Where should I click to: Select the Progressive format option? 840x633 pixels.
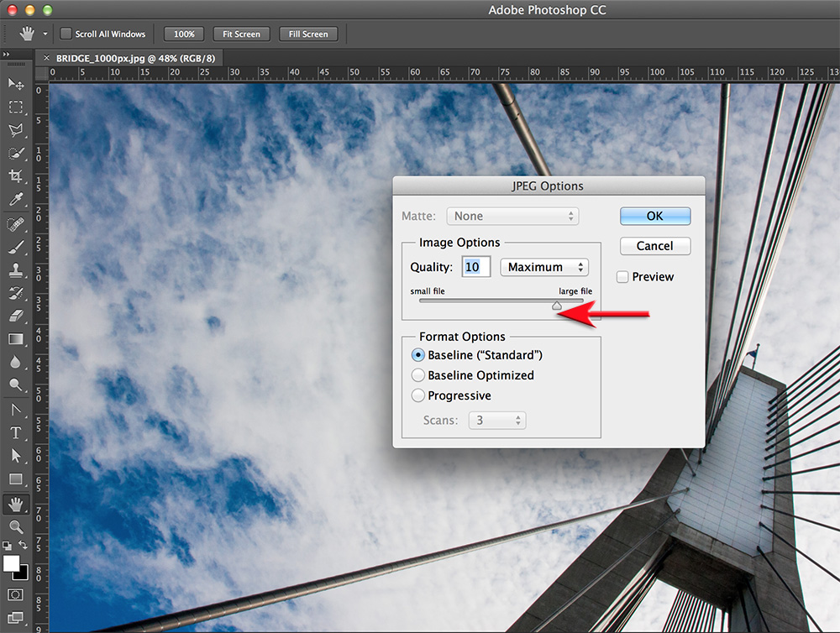pyautogui.click(x=418, y=395)
